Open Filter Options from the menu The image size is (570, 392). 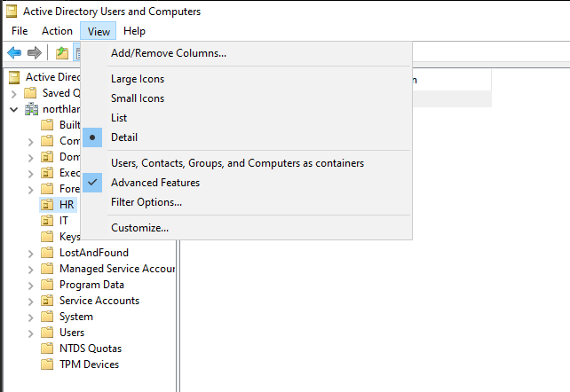[x=146, y=202]
